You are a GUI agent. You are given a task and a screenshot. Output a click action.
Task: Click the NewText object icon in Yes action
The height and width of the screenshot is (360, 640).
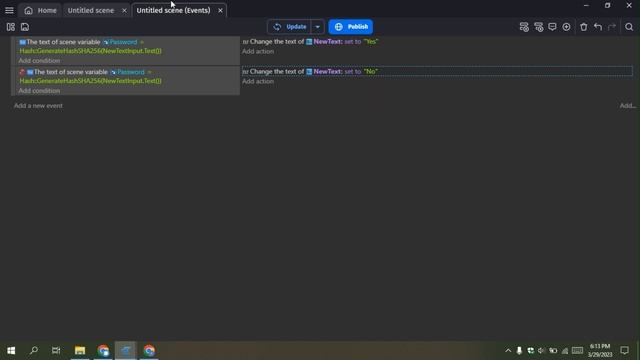(x=309, y=42)
